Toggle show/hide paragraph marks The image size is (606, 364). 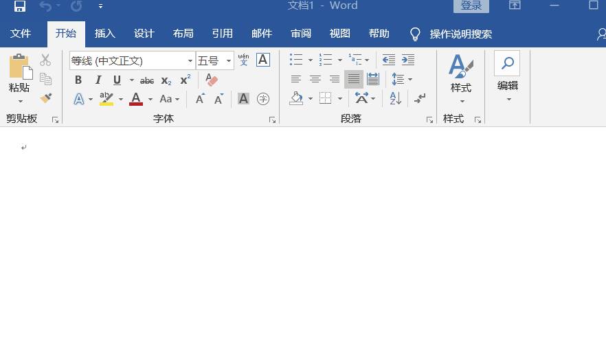[x=420, y=98]
